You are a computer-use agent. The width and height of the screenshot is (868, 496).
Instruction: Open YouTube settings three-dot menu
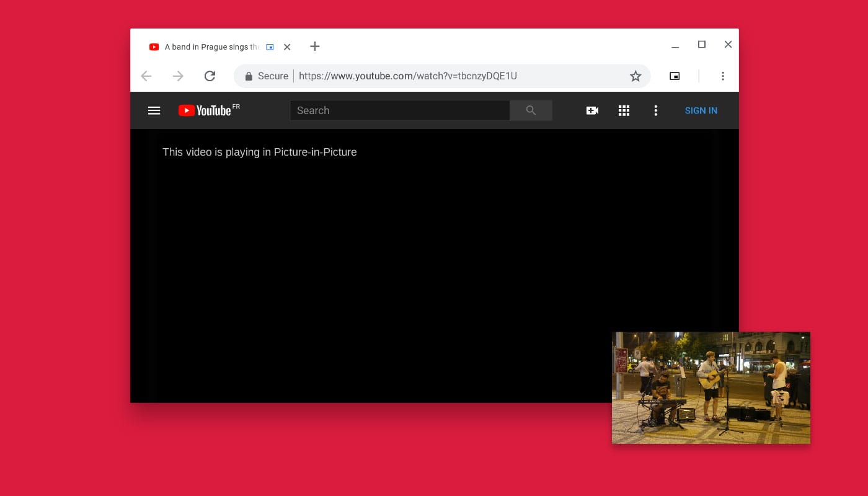click(x=655, y=110)
